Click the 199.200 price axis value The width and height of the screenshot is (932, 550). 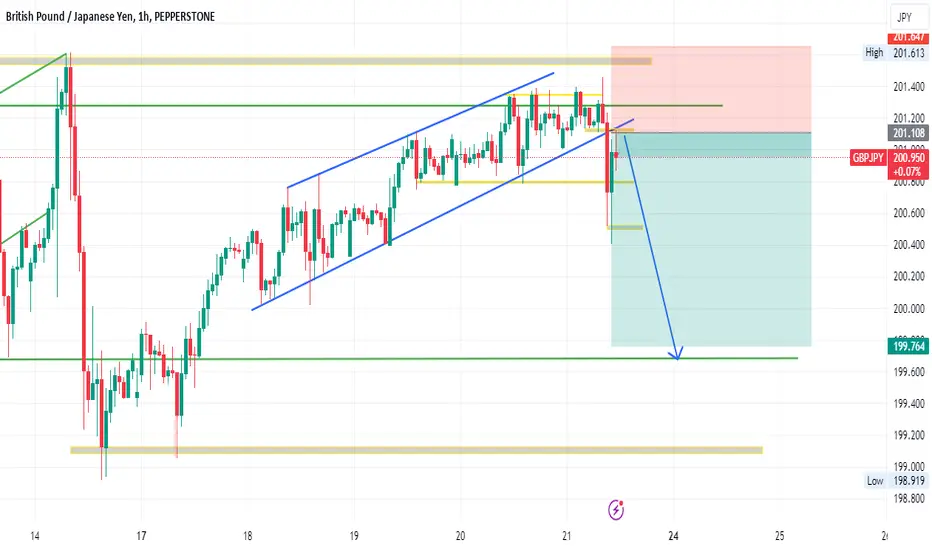(x=909, y=435)
